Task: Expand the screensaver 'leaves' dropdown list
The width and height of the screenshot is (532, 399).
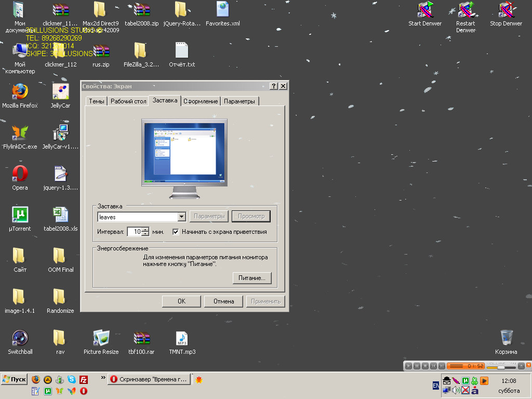Action: point(181,217)
